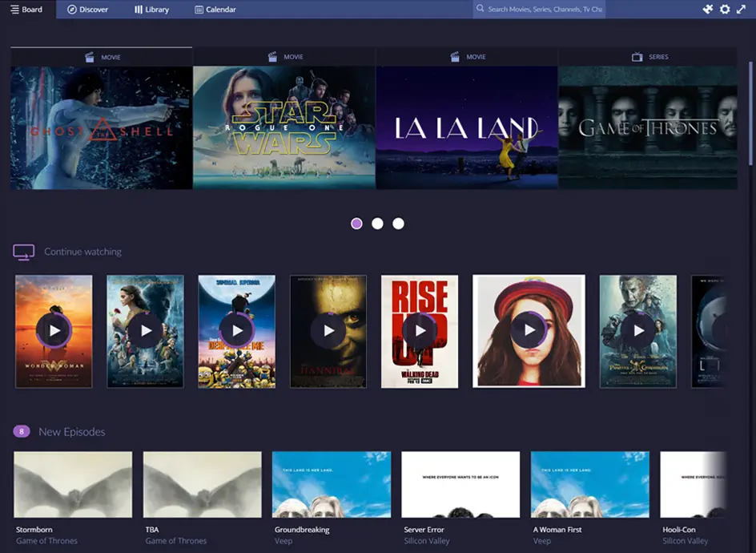Go to the Discover tab

[87, 10]
